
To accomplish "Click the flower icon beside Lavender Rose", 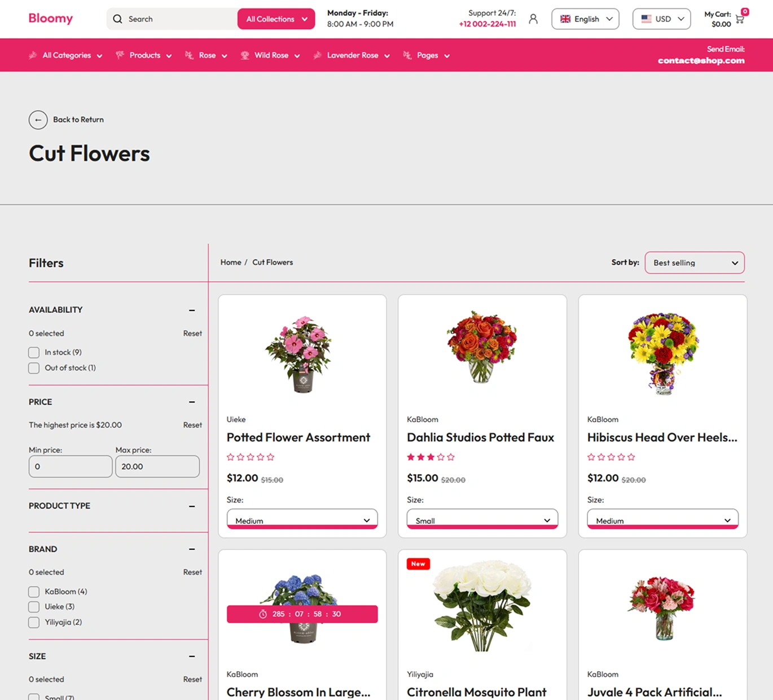I will coord(318,55).
